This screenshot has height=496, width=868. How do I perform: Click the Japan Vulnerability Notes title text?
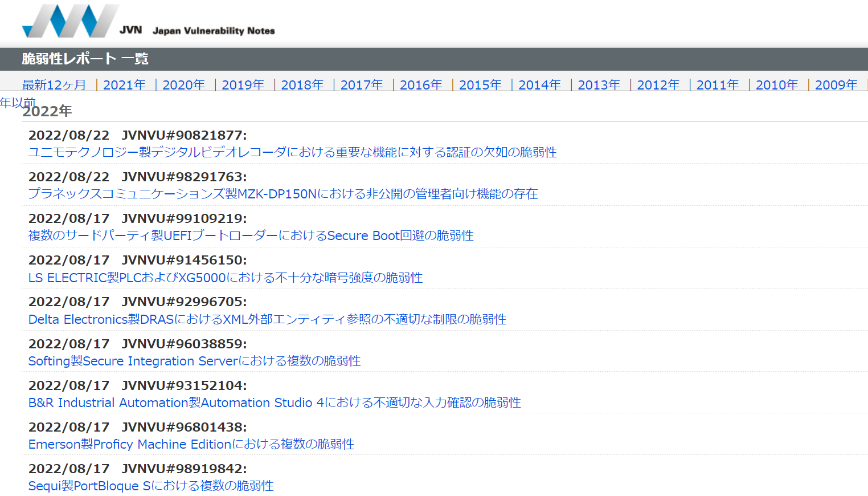[x=214, y=31]
